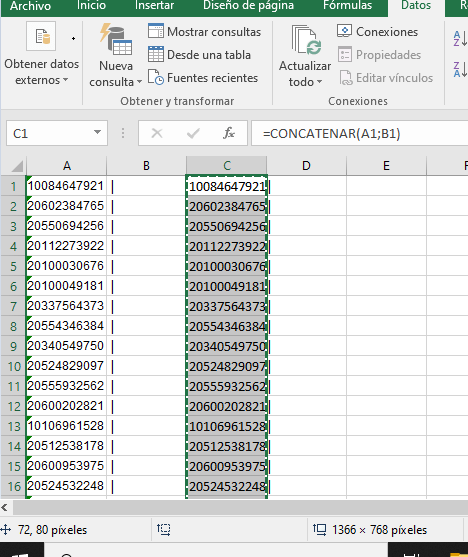The image size is (468, 557).
Task: Open Fuentes recientes list
Action: (203, 78)
